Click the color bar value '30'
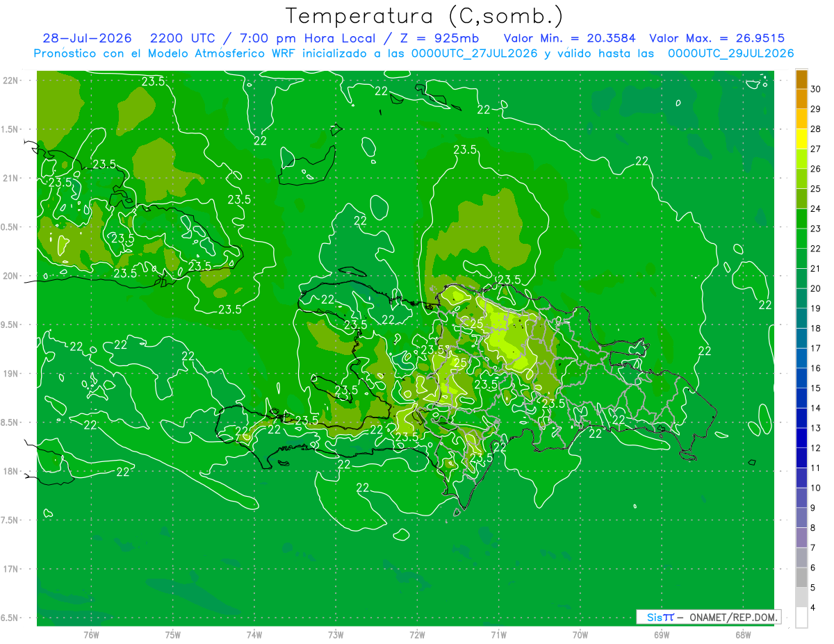Screen dimensions: 834x644 816,89
